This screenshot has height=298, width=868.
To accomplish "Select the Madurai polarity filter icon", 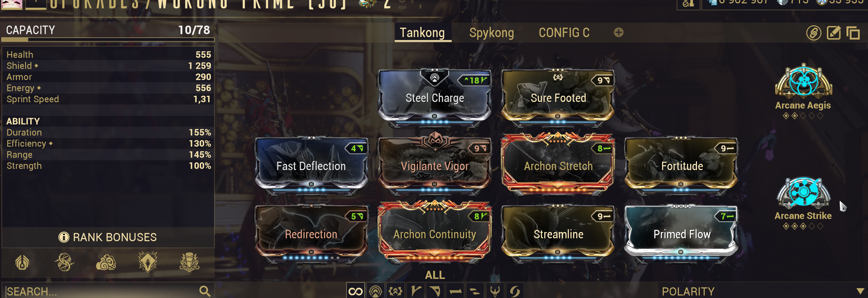I will click(416, 291).
